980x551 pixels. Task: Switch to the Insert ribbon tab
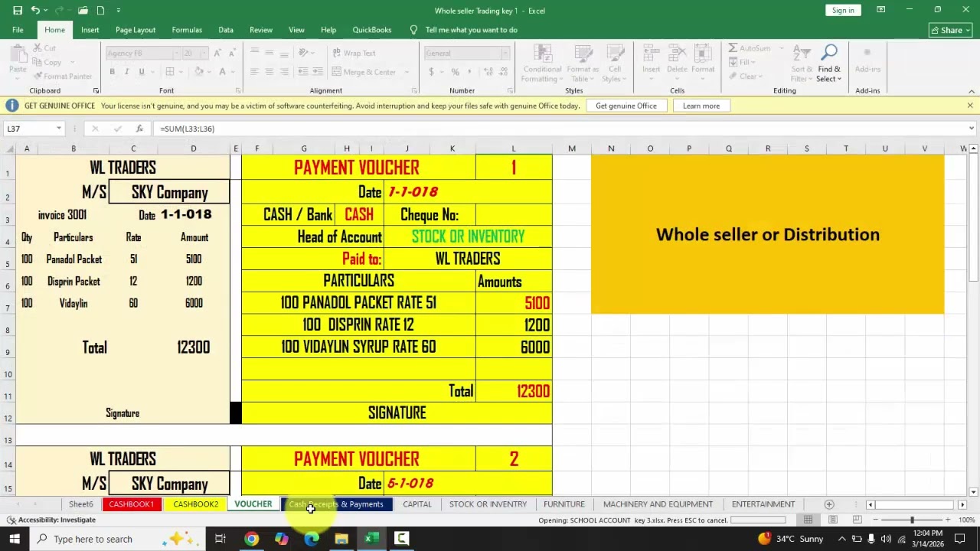[90, 30]
